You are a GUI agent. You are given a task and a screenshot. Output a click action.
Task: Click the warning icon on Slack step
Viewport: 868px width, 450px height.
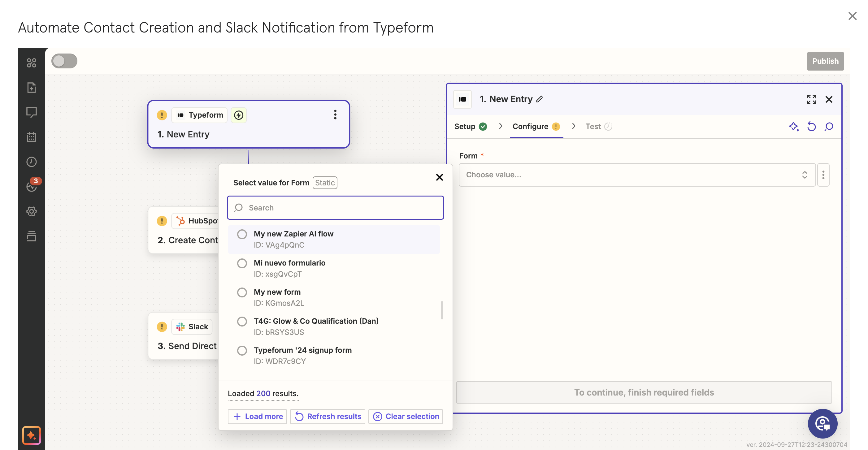pyautogui.click(x=162, y=327)
